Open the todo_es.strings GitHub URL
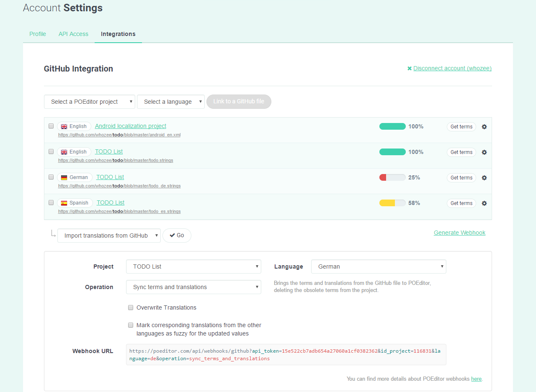Screen dimensions: 536x392 point(119,212)
